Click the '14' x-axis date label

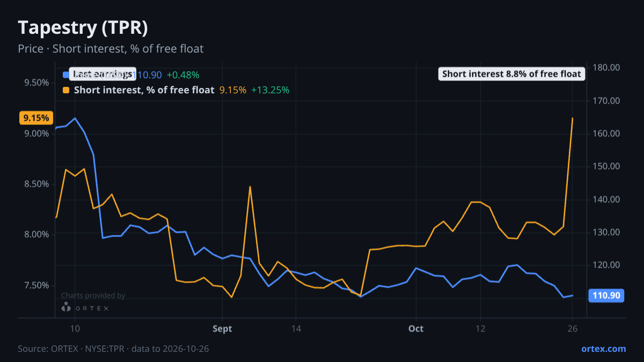pos(295,329)
